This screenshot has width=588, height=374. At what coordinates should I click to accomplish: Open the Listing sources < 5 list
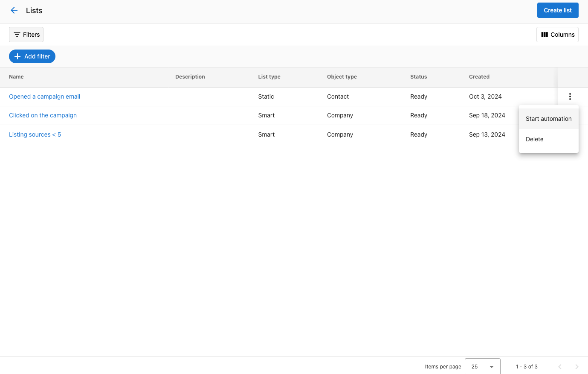[x=35, y=134]
